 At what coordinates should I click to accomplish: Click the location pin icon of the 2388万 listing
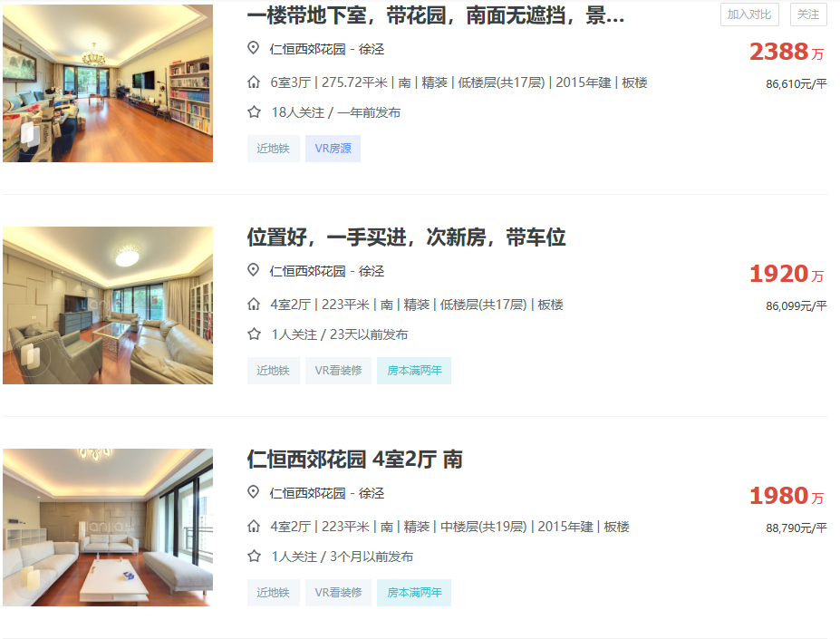[x=254, y=48]
